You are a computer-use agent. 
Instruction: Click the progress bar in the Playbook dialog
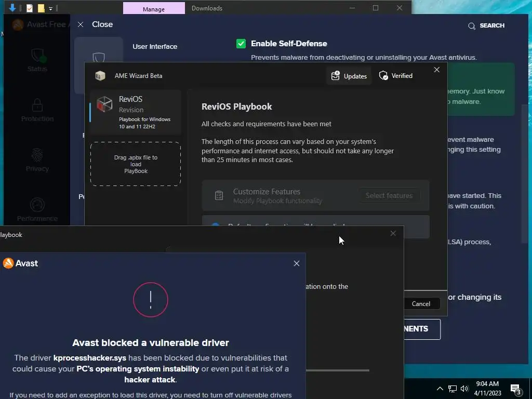(338, 370)
